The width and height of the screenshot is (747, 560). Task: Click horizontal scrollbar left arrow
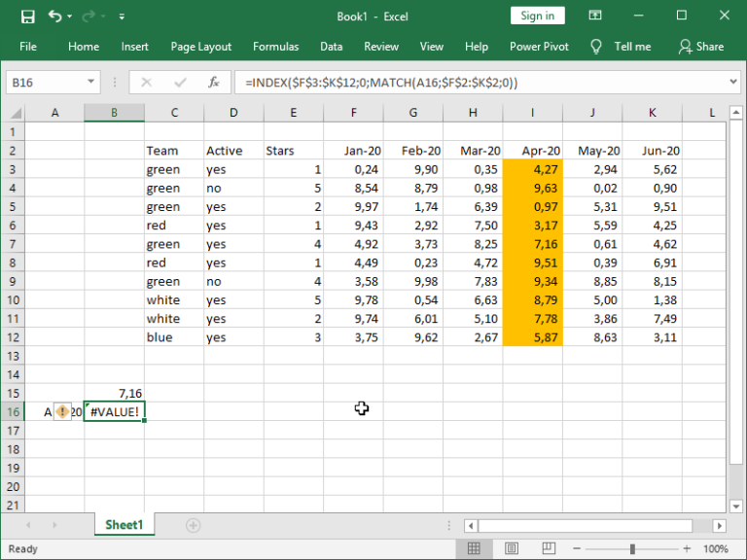[x=471, y=526]
